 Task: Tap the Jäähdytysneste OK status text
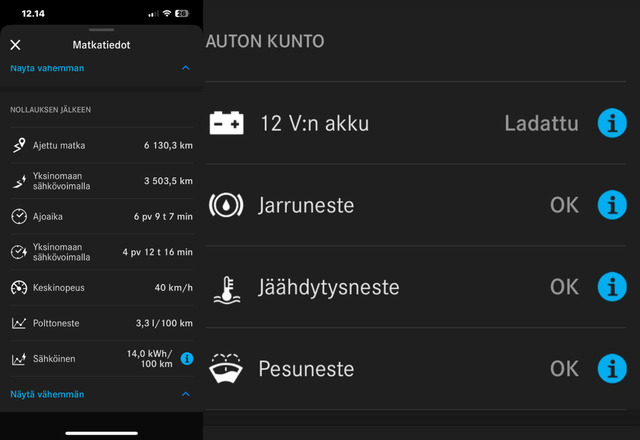[564, 287]
